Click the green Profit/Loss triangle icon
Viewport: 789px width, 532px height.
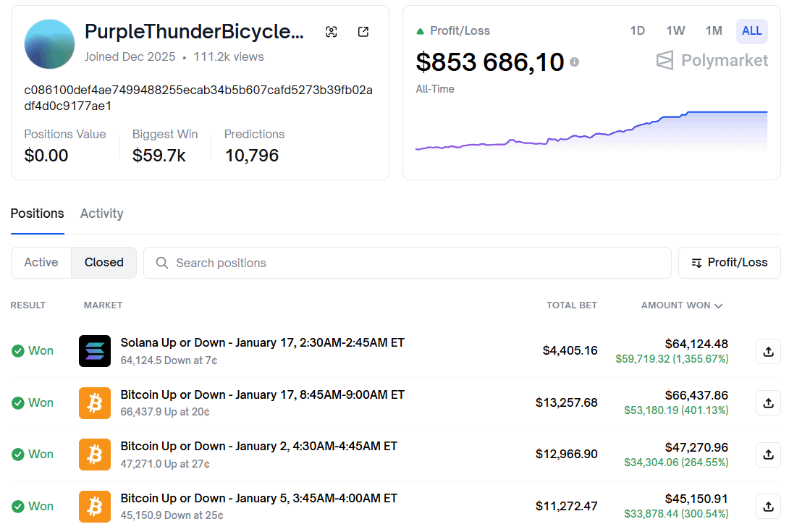click(x=420, y=31)
